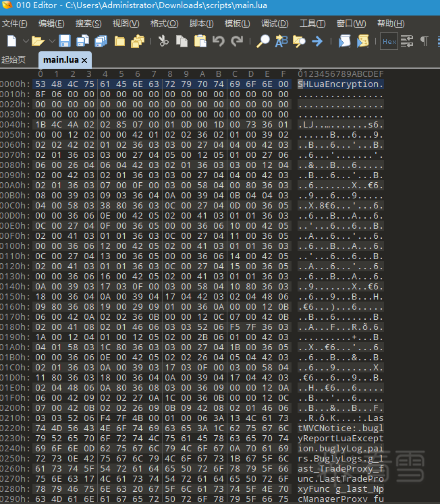Open the 编辑(E) menu

coord(51,24)
